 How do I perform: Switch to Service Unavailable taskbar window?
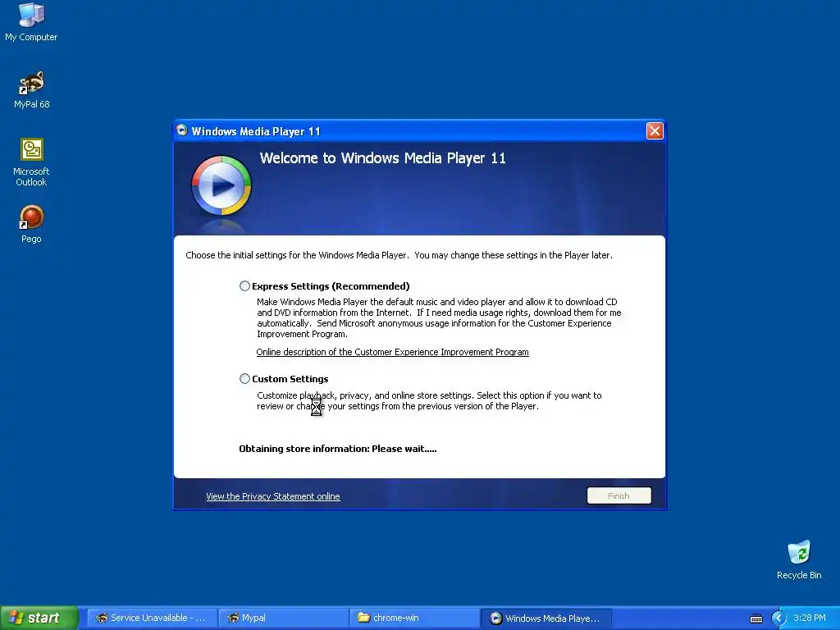(x=152, y=619)
